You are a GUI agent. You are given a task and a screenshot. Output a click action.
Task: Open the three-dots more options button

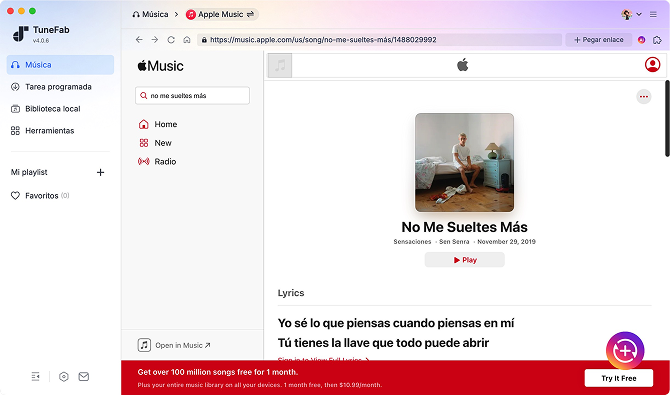pyautogui.click(x=644, y=97)
